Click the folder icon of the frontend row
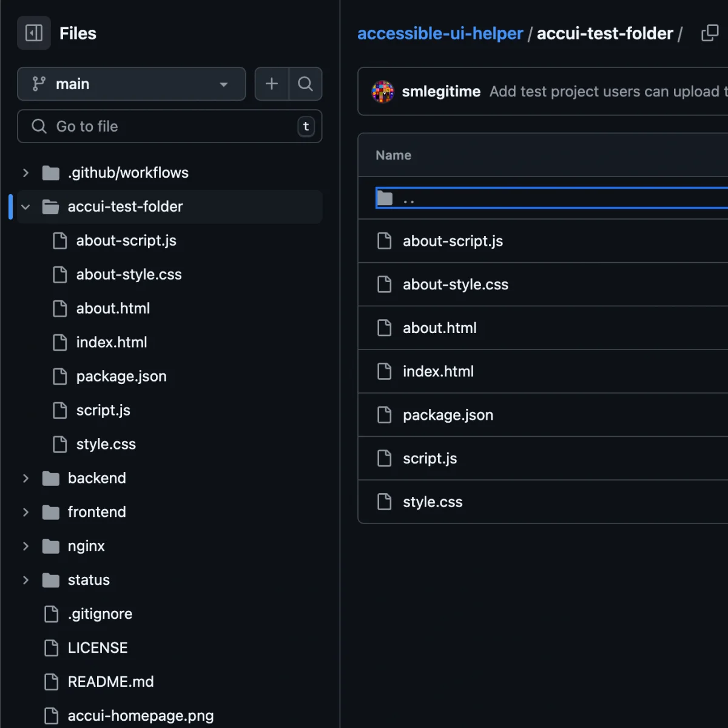The height and width of the screenshot is (728, 728). click(51, 513)
